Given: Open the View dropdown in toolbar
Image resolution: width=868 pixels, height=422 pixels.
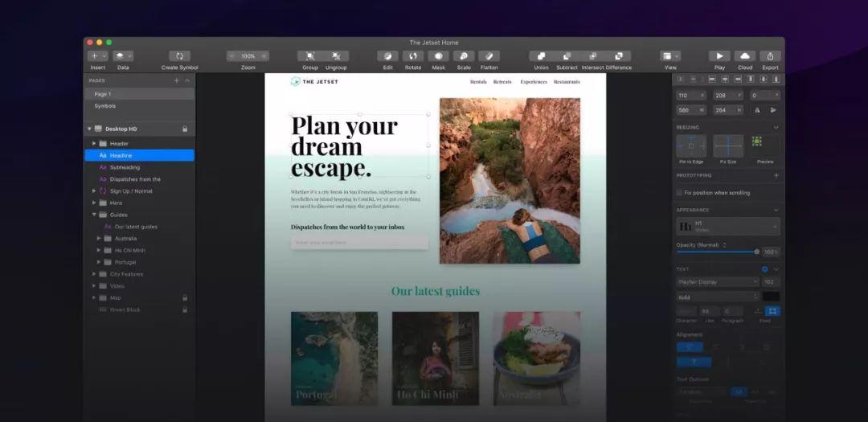Looking at the screenshot, I should click(670, 56).
